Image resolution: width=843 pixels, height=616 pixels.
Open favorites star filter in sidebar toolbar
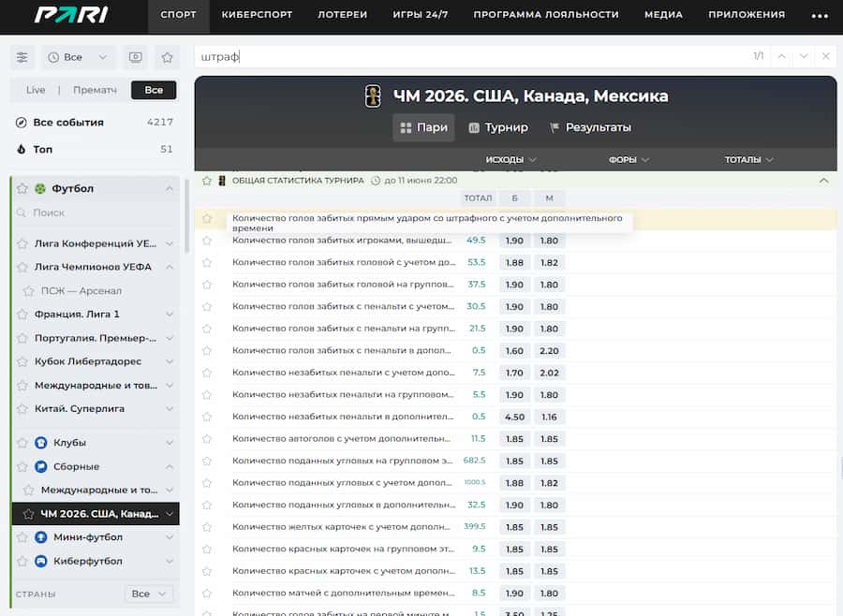click(x=168, y=57)
